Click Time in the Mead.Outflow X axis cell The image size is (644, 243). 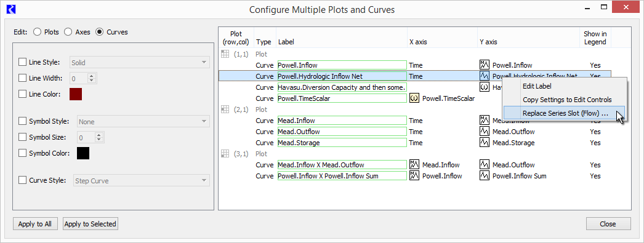click(416, 132)
